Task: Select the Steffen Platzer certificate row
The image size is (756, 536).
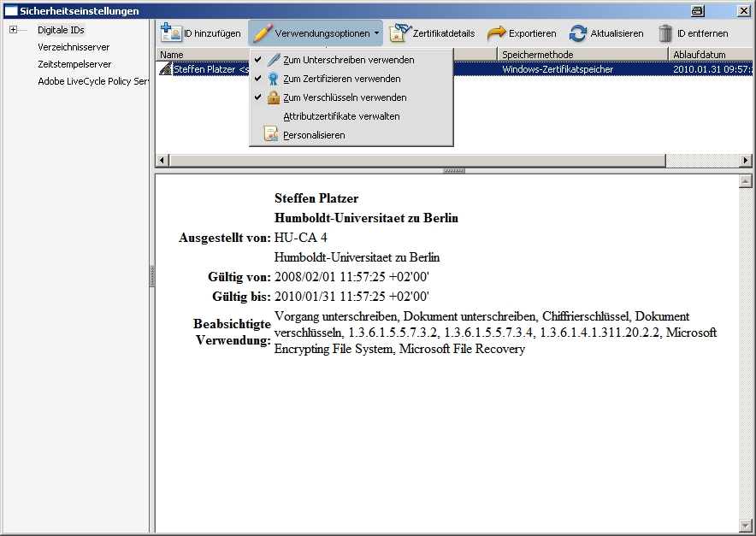Action: coord(205,69)
